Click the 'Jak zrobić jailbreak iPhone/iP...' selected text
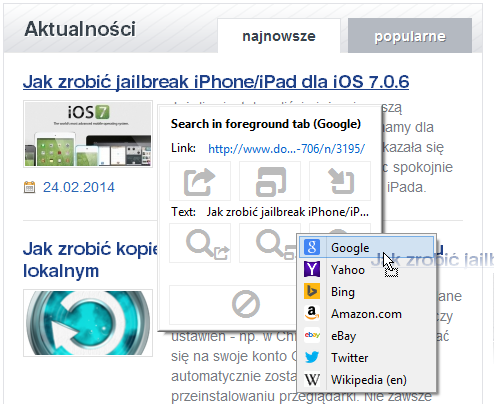 coord(288,212)
